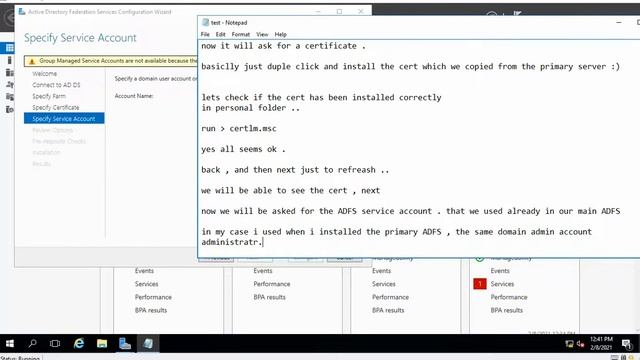
Task: Click 'Account Name:' label in the wizard
Action: (x=134, y=96)
